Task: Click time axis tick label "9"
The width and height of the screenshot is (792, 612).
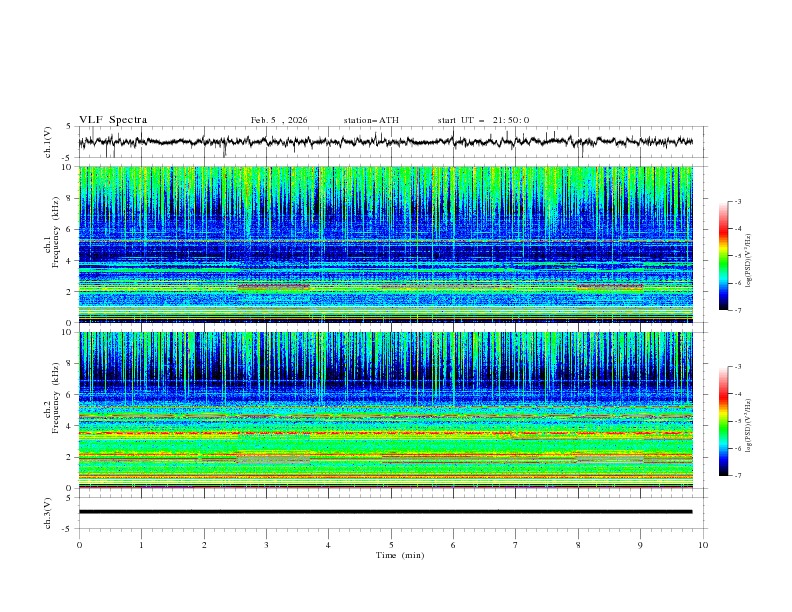Action: [640, 545]
